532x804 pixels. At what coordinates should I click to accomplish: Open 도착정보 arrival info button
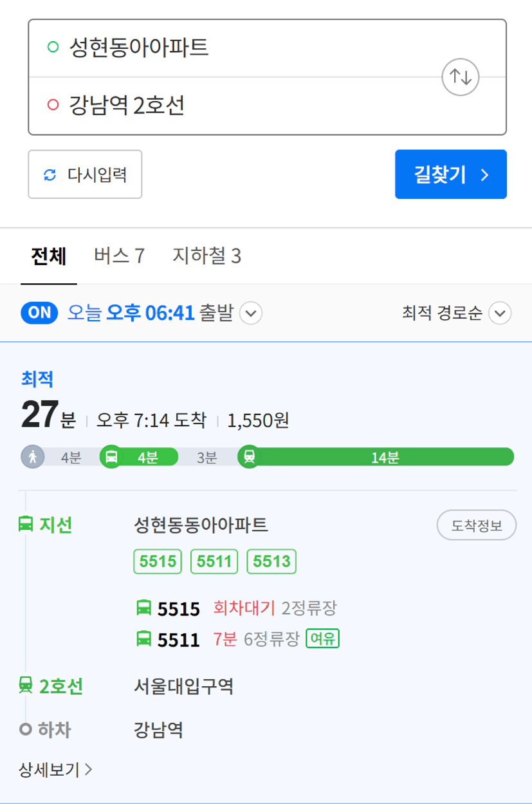[x=477, y=526]
